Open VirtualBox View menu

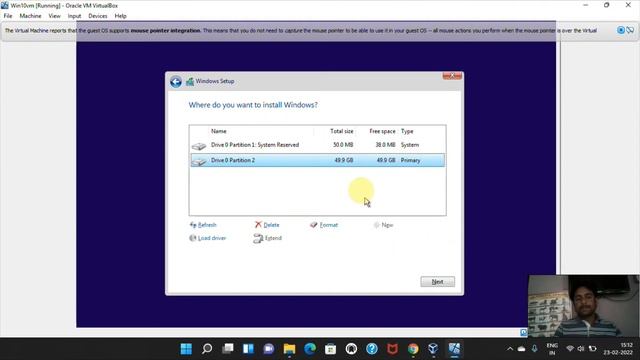(x=54, y=16)
